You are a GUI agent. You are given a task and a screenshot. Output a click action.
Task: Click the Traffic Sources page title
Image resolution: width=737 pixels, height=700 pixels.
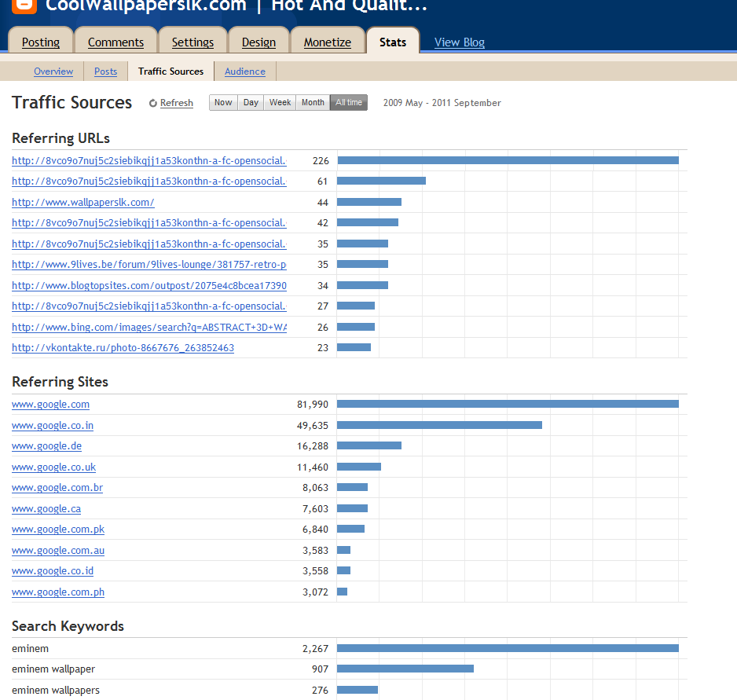(72, 102)
